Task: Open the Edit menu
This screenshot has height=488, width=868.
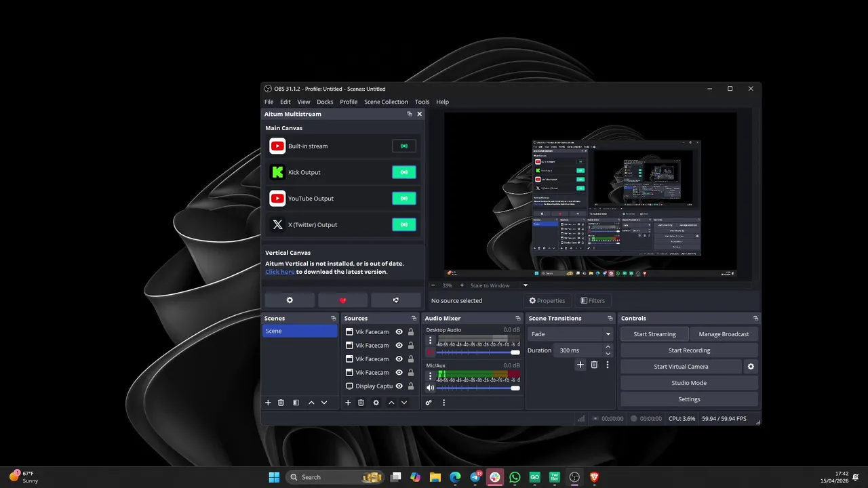Action: [285, 102]
